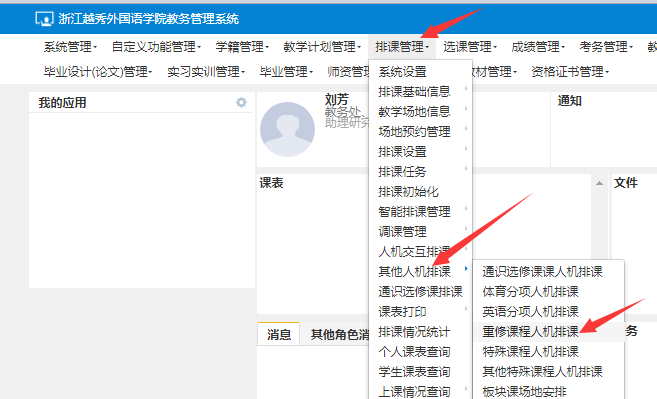Select 体育分项人机排课 option
657x399 pixels.
(x=530, y=292)
